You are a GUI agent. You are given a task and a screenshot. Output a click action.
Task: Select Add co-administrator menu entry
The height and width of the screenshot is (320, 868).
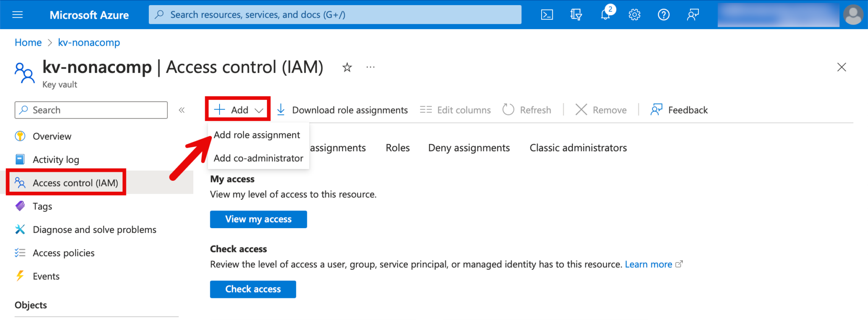pos(258,158)
